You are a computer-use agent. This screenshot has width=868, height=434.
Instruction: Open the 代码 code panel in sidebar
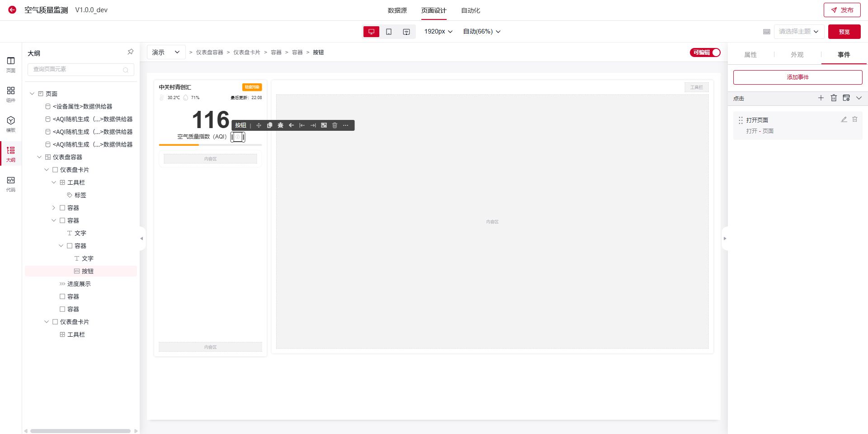pyautogui.click(x=11, y=184)
